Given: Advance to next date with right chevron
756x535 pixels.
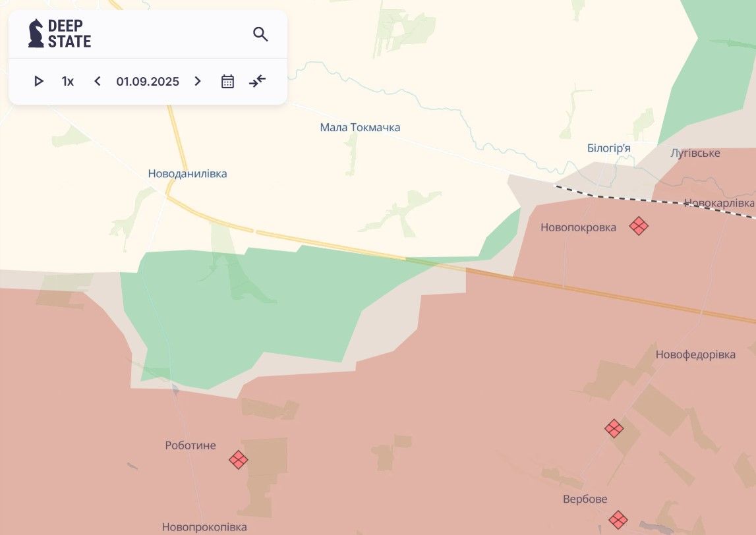Looking at the screenshot, I should point(197,82).
